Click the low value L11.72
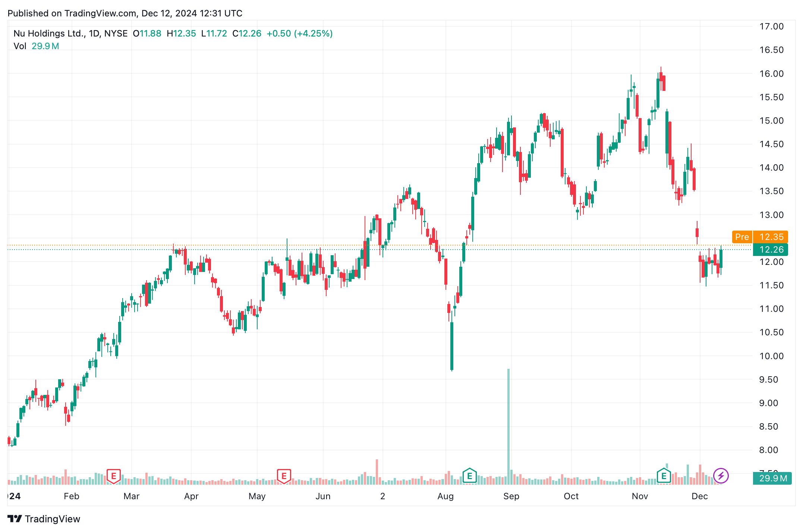The image size is (803, 532). (214, 34)
